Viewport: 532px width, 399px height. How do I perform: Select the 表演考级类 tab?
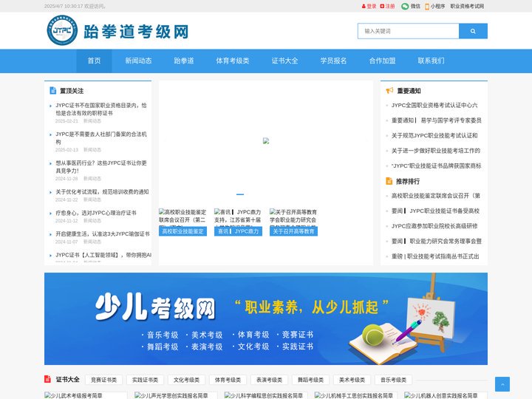270,380
